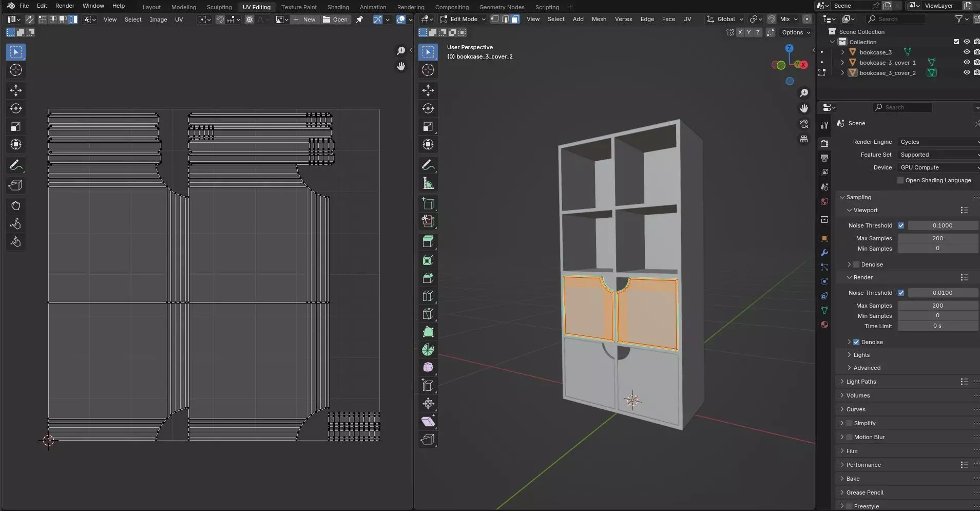Toggle Render Noise Threshold checkbox
This screenshot has height=511, width=980.
(x=901, y=293)
